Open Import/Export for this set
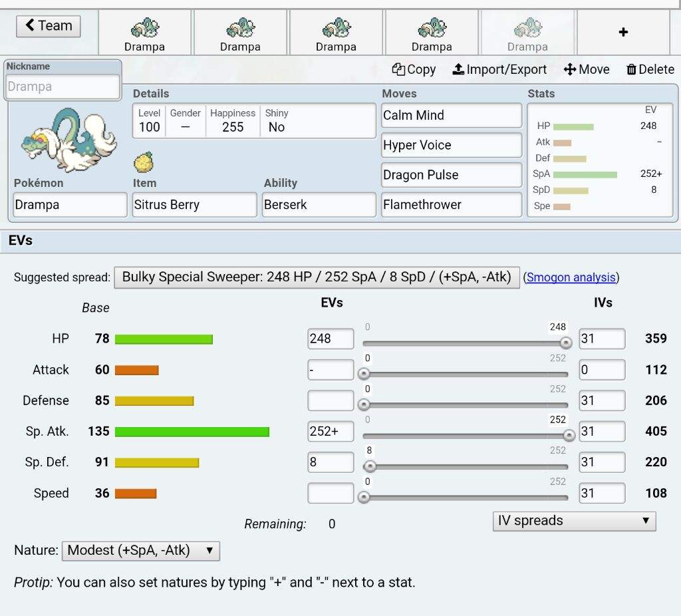This screenshot has width=681, height=616. (x=499, y=69)
